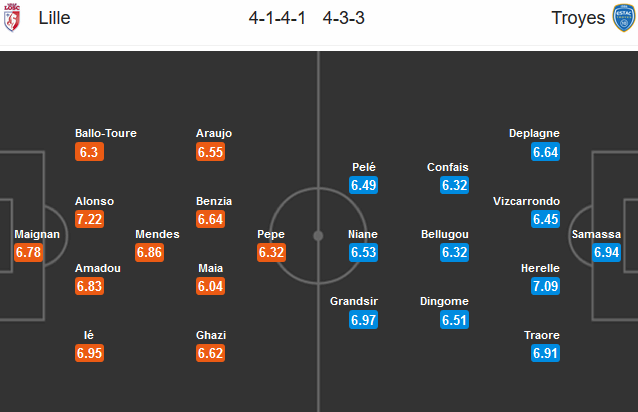Screen dimensions: 638x412
Task: Click Ié's 6.95 rating badge
Action: 89,353
